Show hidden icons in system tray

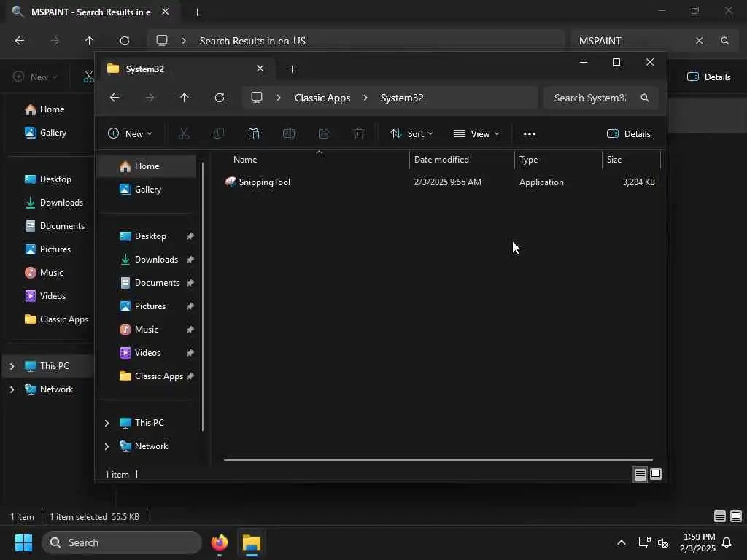622,542
